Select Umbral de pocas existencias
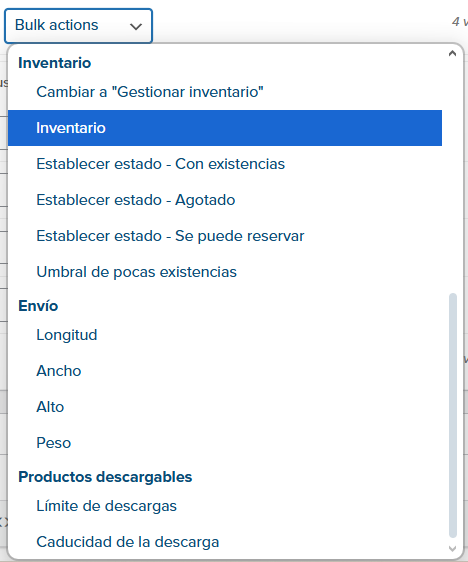This screenshot has height=562, width=468. [x=225, y=272]
